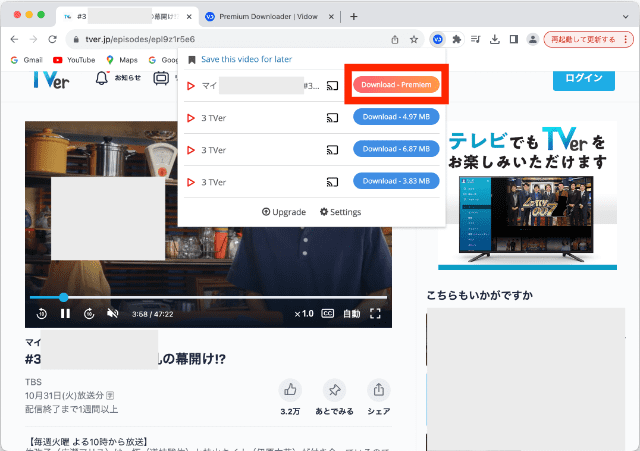This screenshot has width=640, height=451.
Task: Click Save this video for later
Action: [x=246, y=59]
